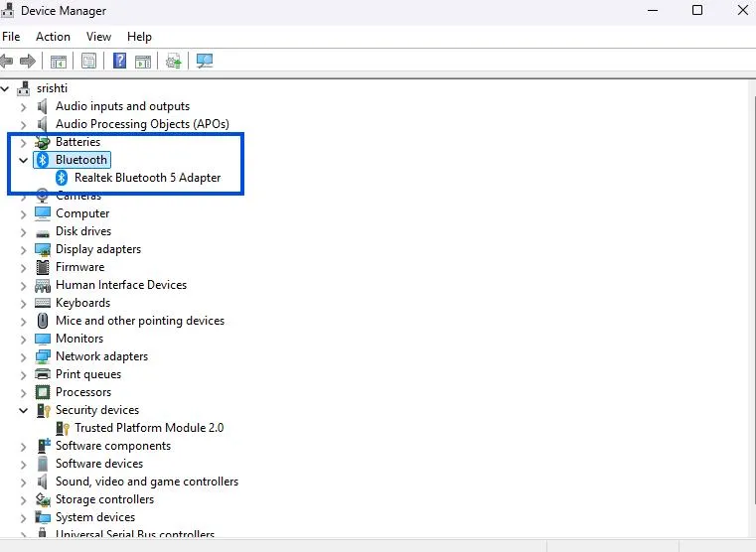Open Properties from the toolbar icon
This screenshot has height=552, width=756.
click(89, 62)
